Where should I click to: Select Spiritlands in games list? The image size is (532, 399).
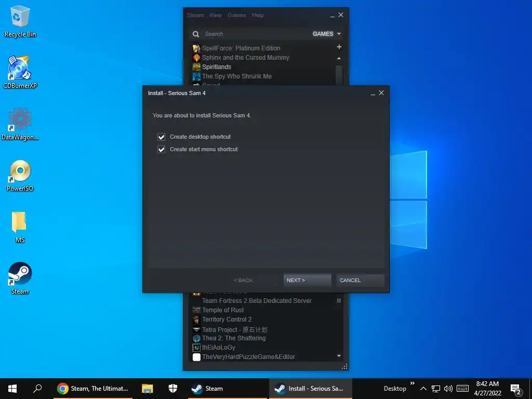click(217, 67)
